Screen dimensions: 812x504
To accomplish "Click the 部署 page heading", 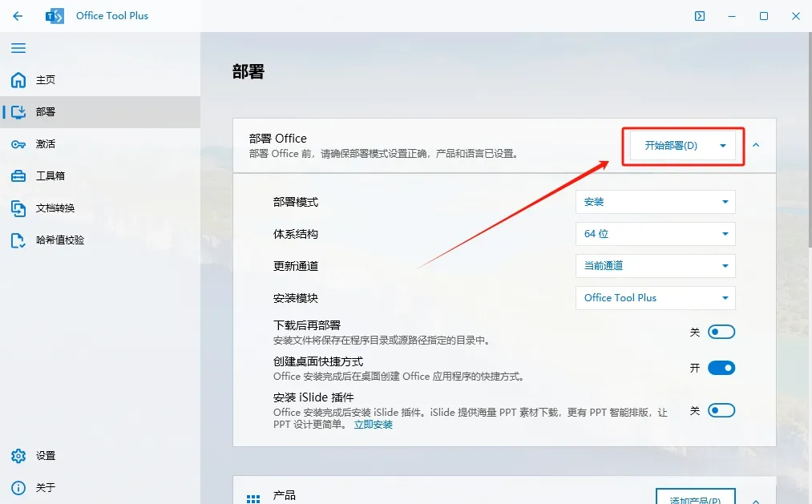I will 248,71.
